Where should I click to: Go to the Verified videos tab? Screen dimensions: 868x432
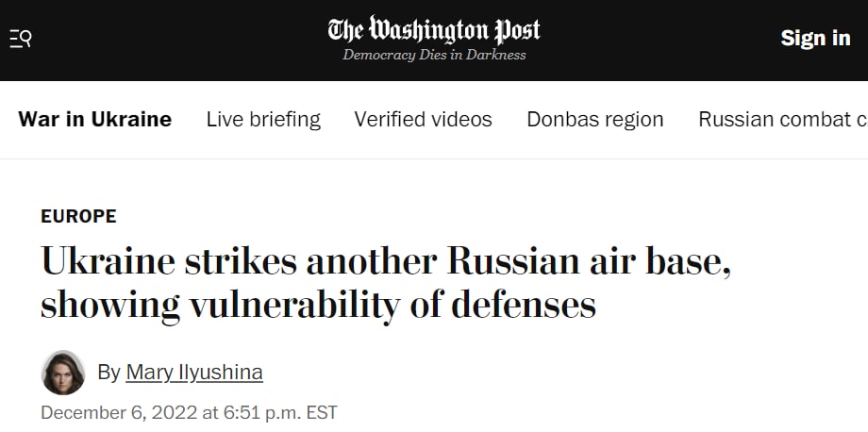423,120
